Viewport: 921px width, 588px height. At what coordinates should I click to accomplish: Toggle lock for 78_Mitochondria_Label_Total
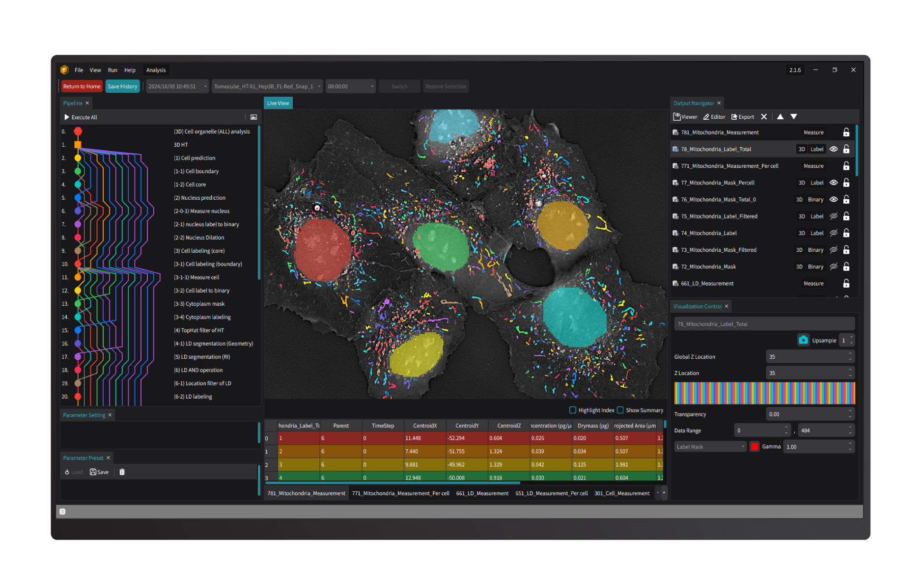(x=846, y=149)
